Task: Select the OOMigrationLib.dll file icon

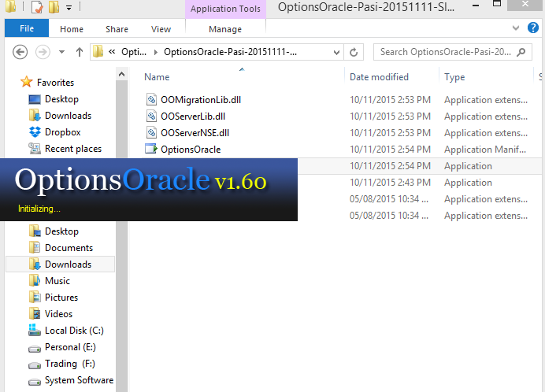Action: pos(151,100)
